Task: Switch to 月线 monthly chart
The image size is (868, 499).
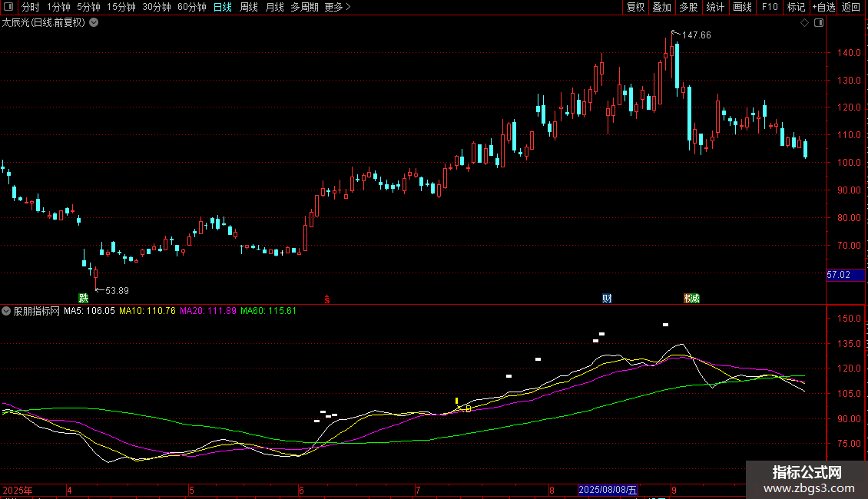Action: (274, 7)
